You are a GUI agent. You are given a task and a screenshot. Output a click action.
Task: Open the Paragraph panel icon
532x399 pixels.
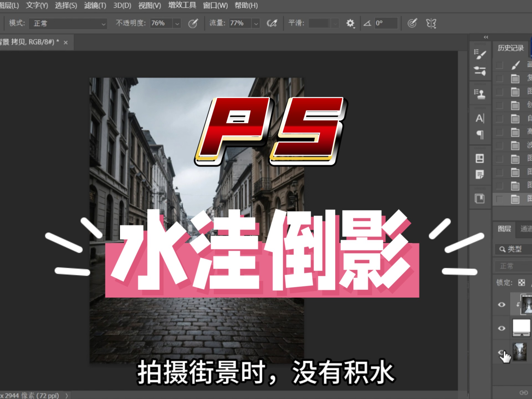click(x=480, y=135)
